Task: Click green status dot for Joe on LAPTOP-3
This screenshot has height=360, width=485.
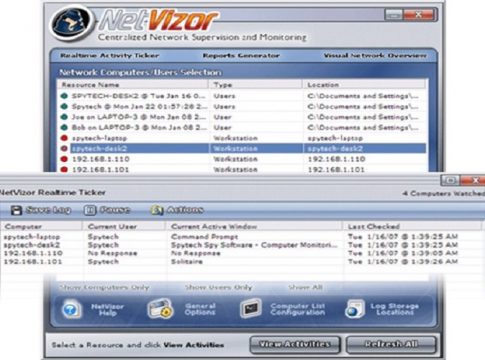Action: pyautogui.click(x=64, y=117)
